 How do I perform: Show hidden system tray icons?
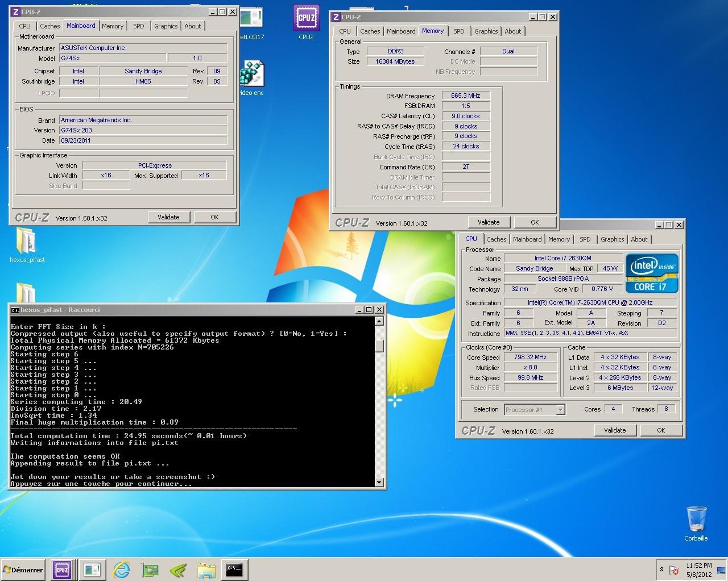661,569
